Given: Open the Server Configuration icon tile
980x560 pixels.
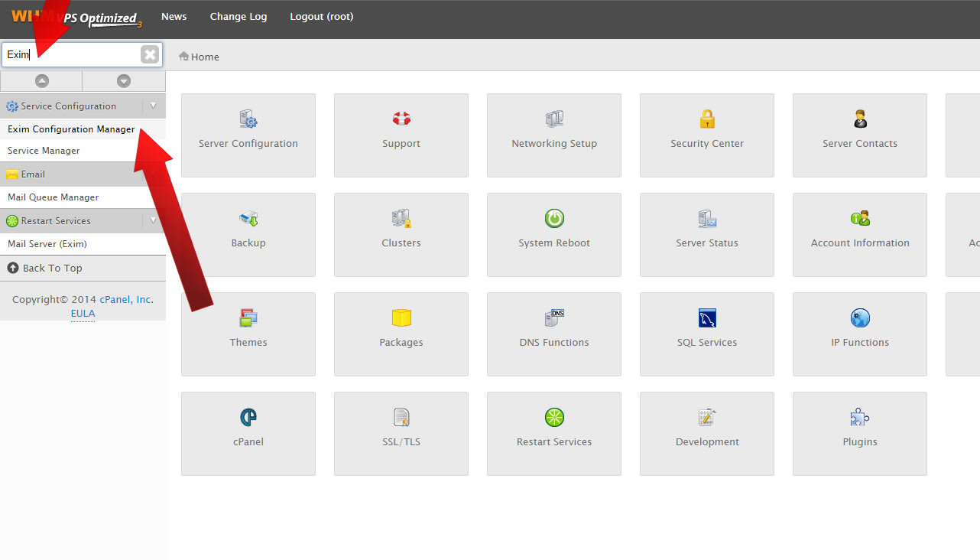Looking at the screenshot, I should tap(248, 135).
